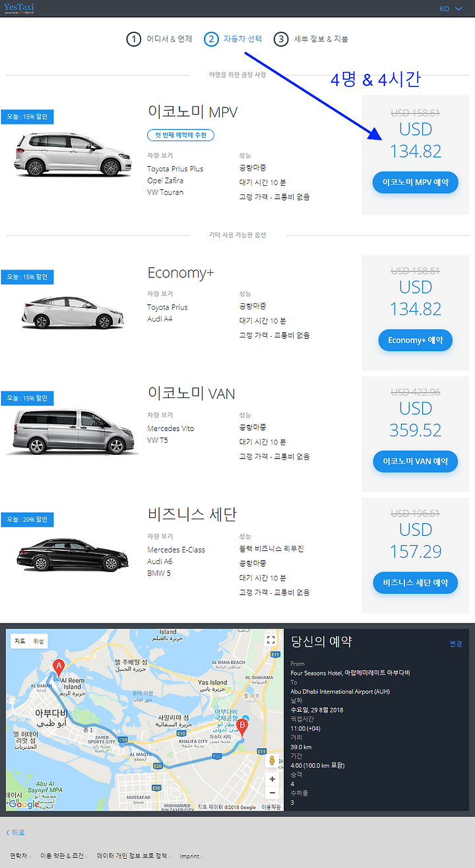Click the 이코노미 MPV heading

coord(193,112)
